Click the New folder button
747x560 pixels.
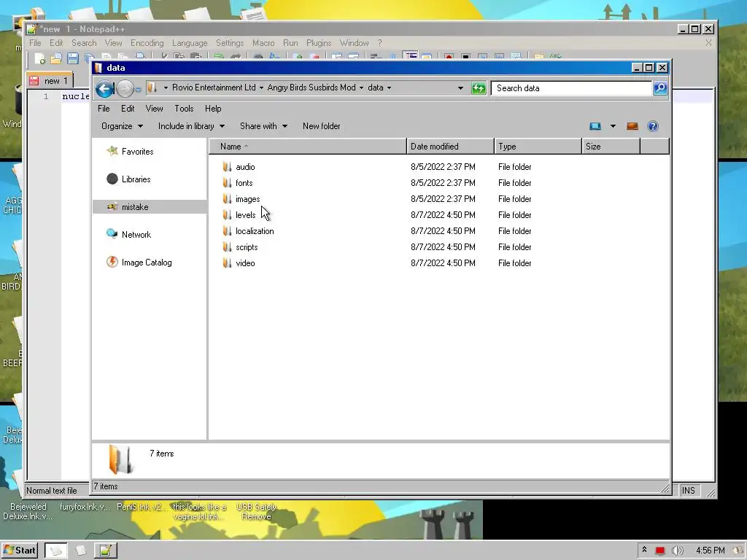tap(322, 126)
